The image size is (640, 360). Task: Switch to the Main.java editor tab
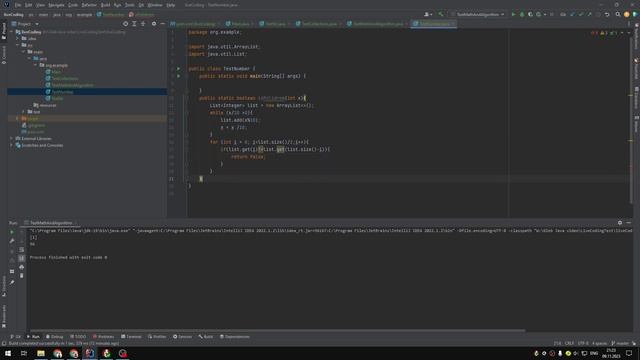click(240, 24)
